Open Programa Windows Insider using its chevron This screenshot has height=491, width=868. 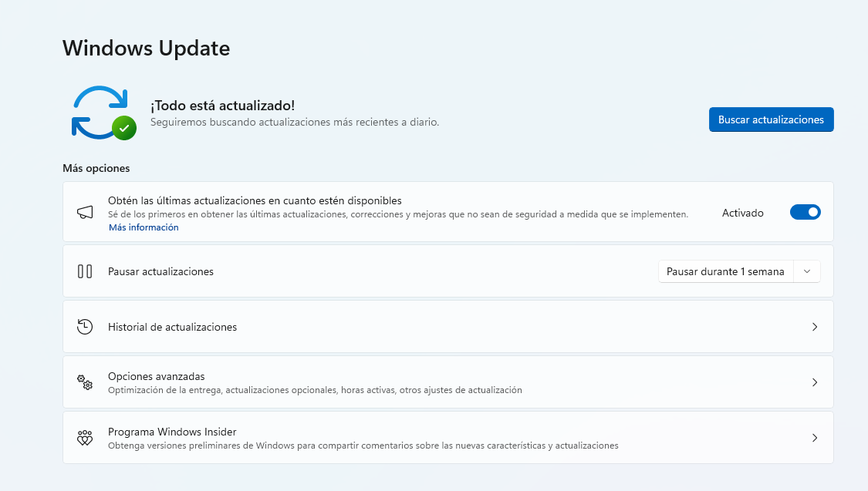click(x=815, y=438)
